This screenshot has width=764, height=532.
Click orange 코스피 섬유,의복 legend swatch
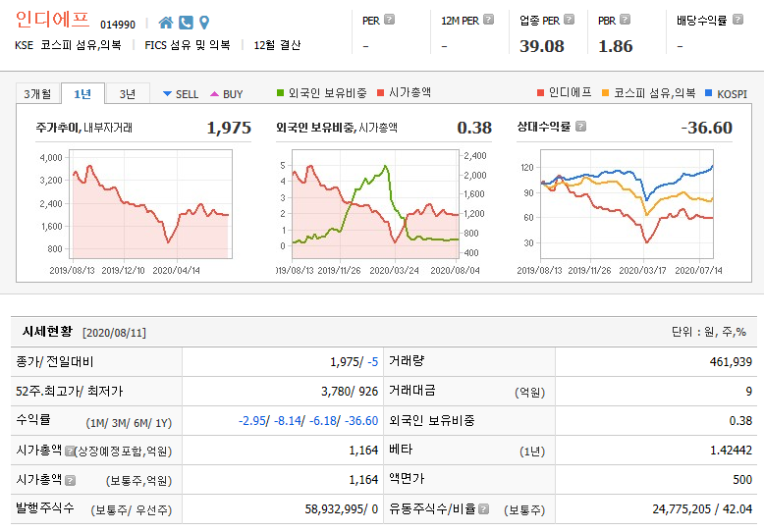pos(605,92)
